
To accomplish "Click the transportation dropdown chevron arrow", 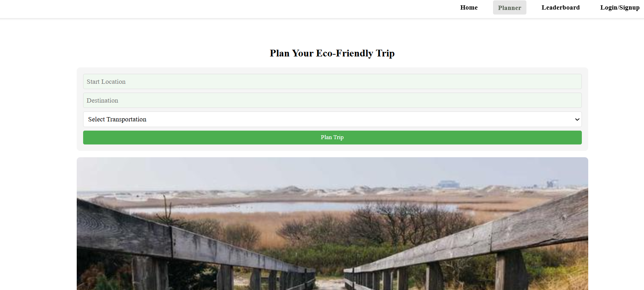I will (577, 120).
